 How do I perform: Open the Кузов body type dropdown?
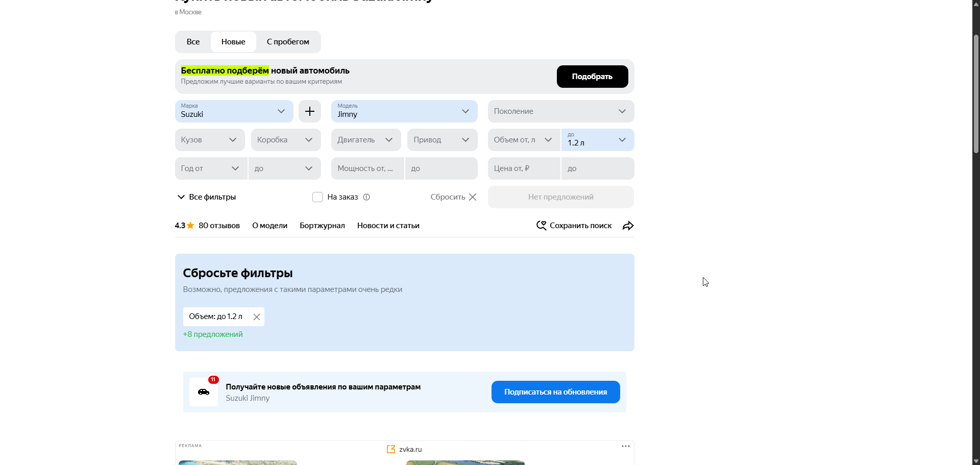coord(210,140)
